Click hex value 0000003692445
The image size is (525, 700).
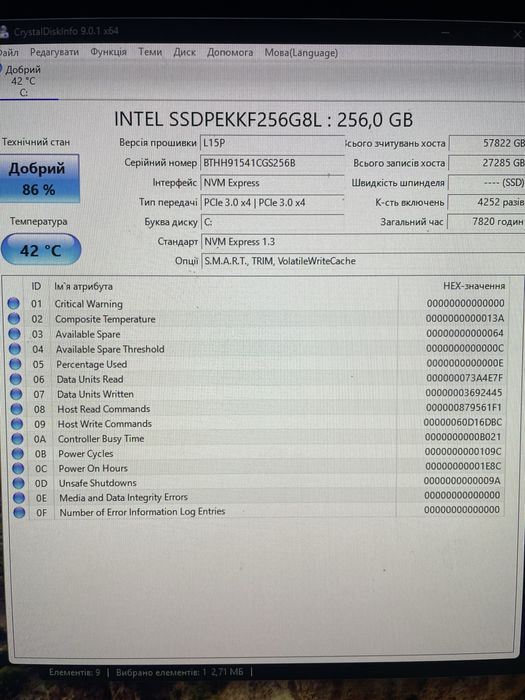(464, 393)
